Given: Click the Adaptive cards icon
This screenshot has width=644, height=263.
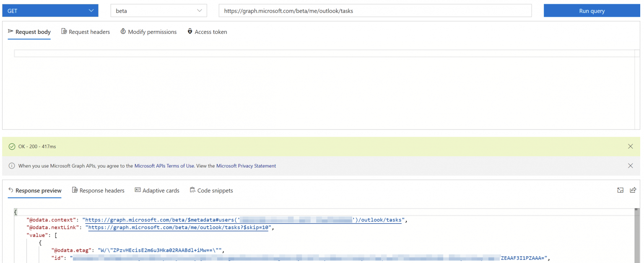Looking at the screenshot, I should 138,190.
